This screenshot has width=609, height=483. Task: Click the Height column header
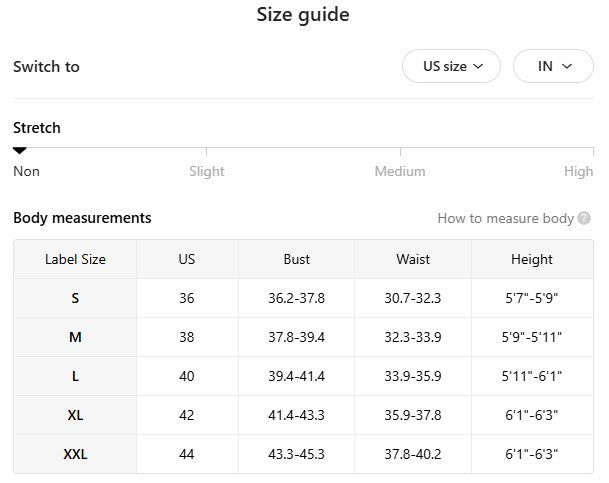[531, 259]
